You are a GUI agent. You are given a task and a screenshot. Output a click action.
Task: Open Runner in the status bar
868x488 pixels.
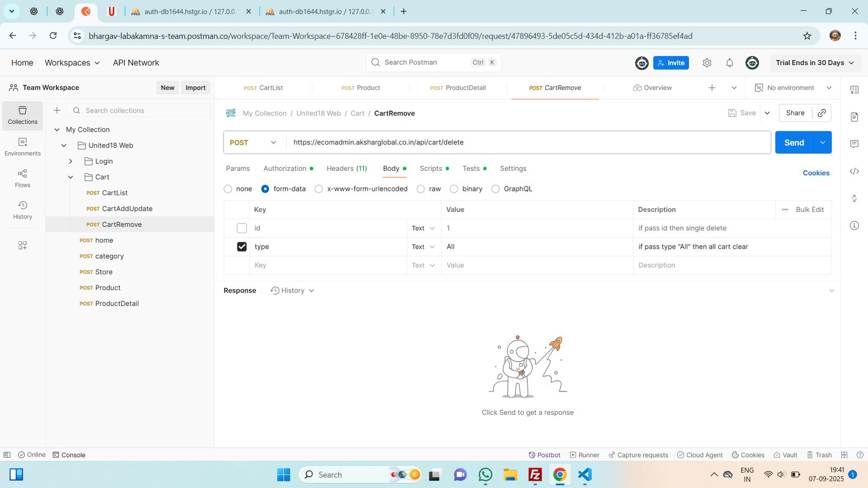[x=584, y=455]
